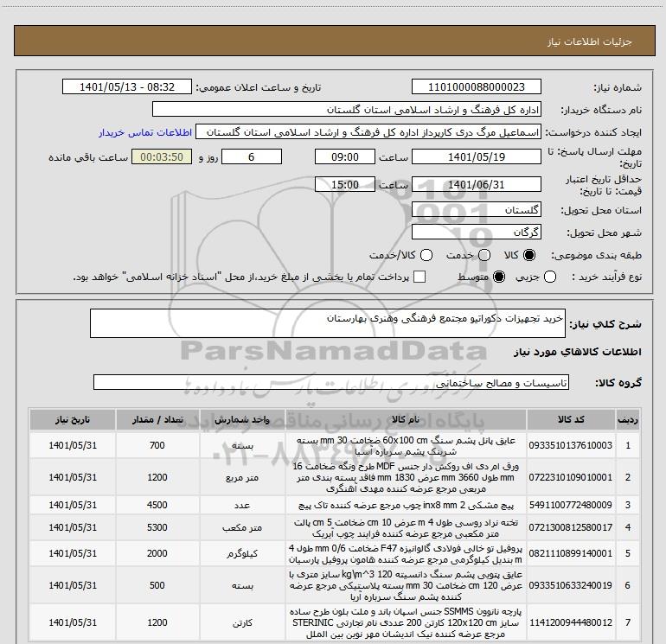Click product code 0933510137610003
Image resolution: width=666 pixels, height=644 pixels.
pos(571,445)
